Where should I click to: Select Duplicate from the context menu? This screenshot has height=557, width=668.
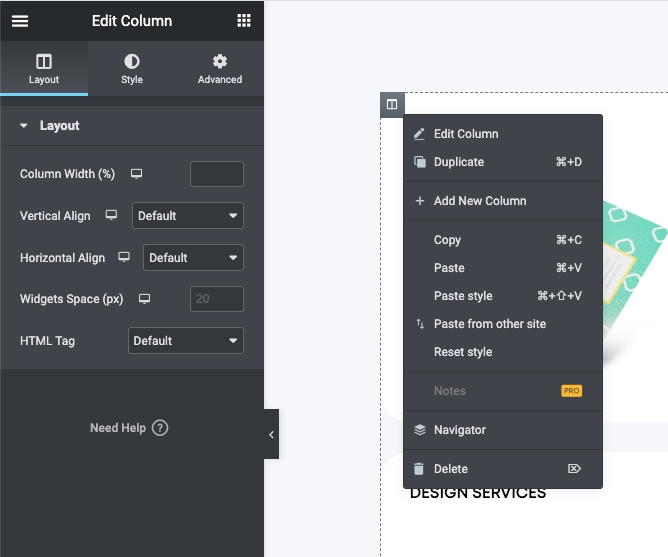tap(459, 162)
